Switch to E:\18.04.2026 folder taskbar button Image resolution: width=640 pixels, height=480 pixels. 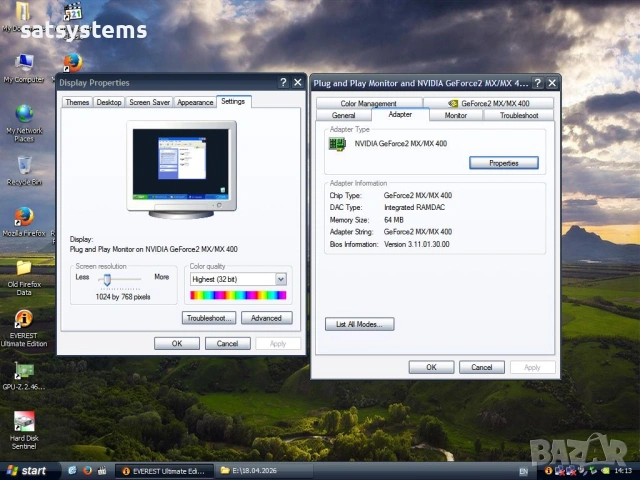click(x=264, y=471)
